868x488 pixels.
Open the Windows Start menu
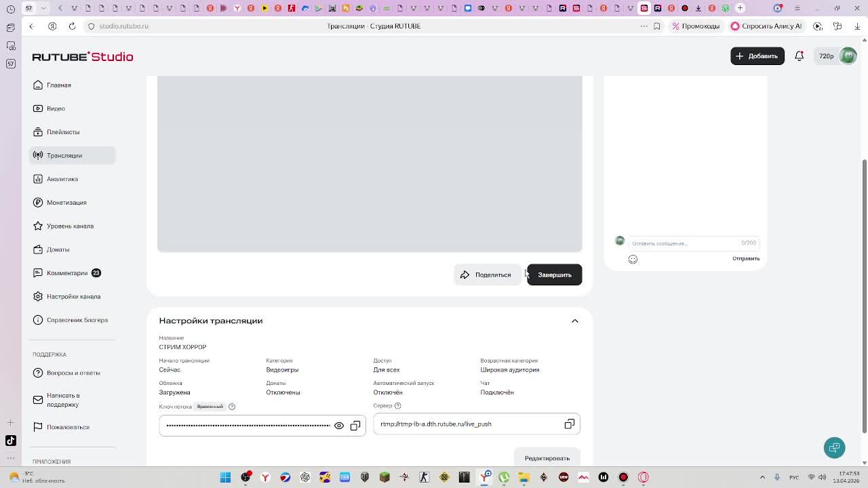click(x=225, y=477)
